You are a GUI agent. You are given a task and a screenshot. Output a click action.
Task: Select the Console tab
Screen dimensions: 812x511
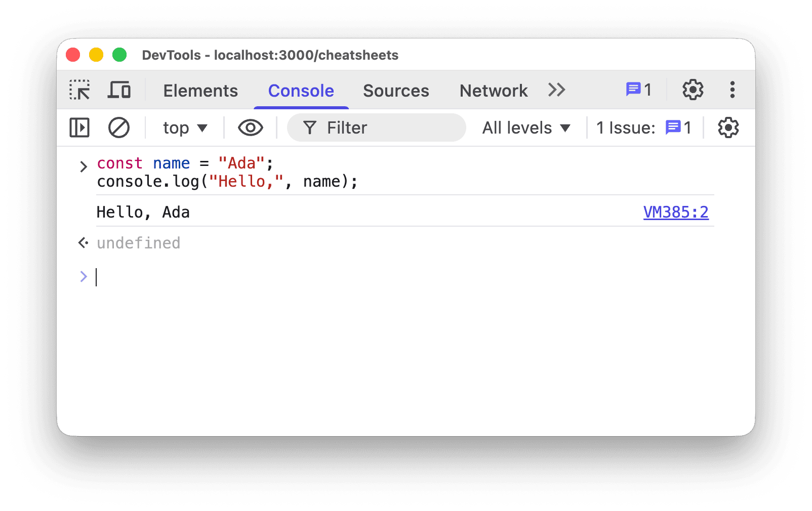(x=301, y=91)
